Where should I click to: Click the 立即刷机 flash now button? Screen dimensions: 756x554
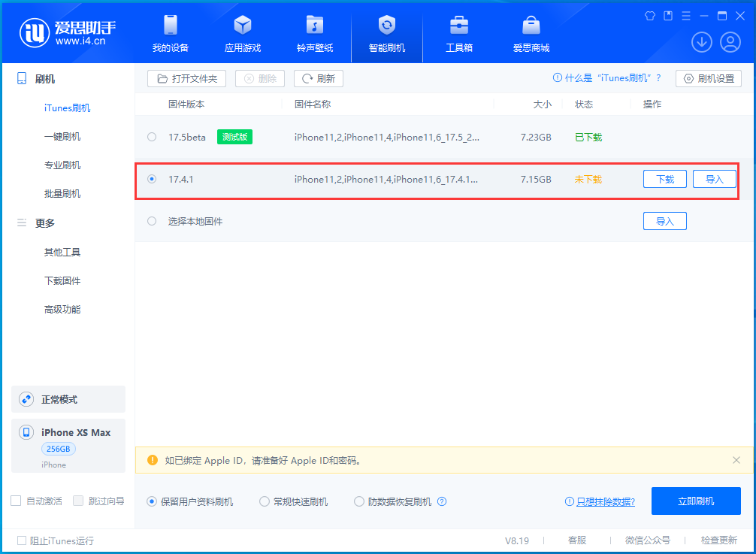coord(696,501)
